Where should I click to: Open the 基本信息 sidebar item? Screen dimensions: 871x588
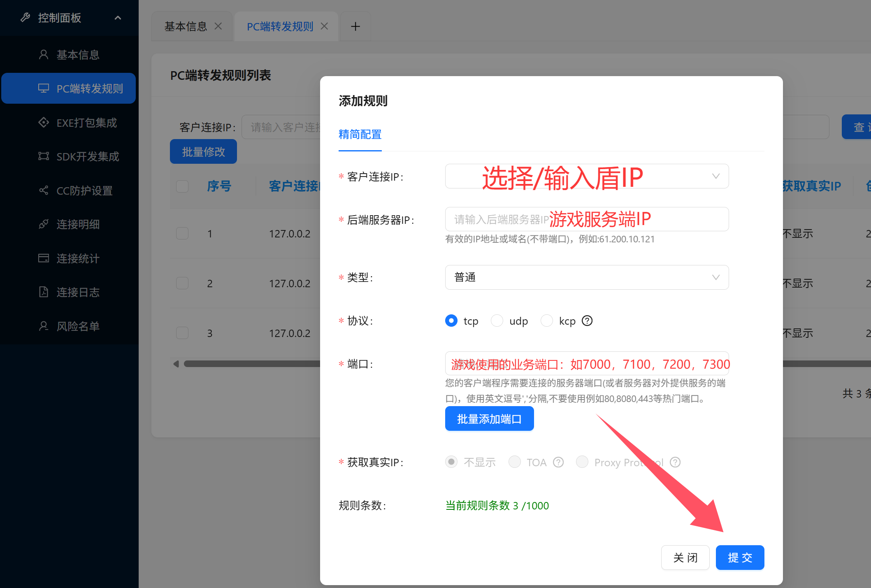77,54
